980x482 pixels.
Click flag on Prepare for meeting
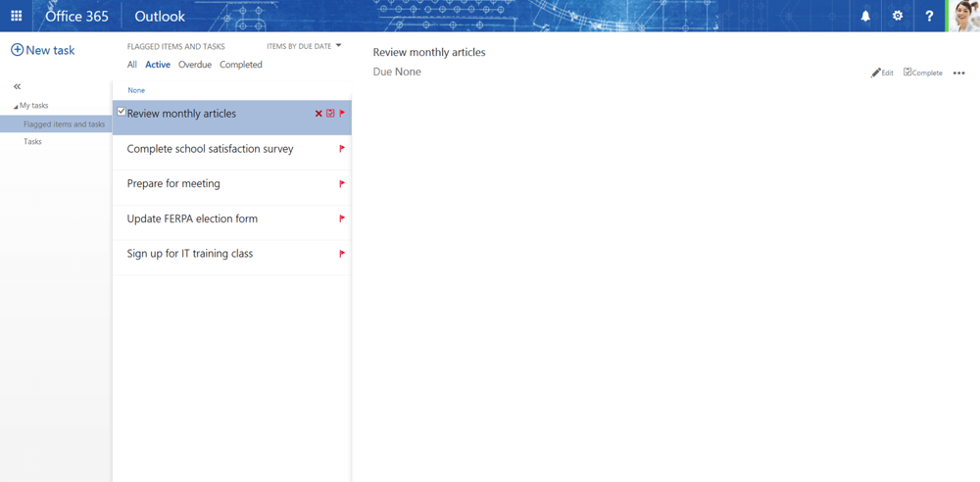pos(342,184)
